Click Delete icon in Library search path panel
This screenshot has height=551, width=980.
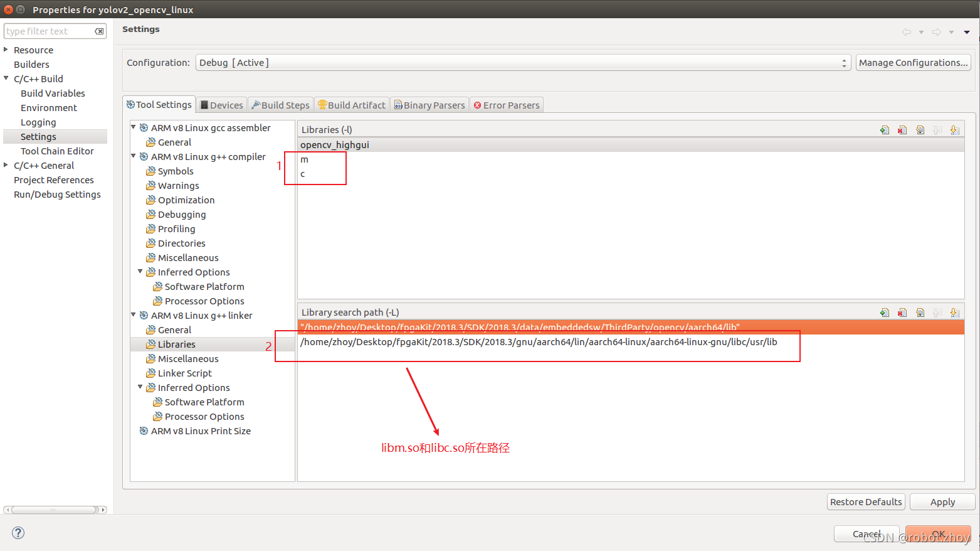(902, 312)
